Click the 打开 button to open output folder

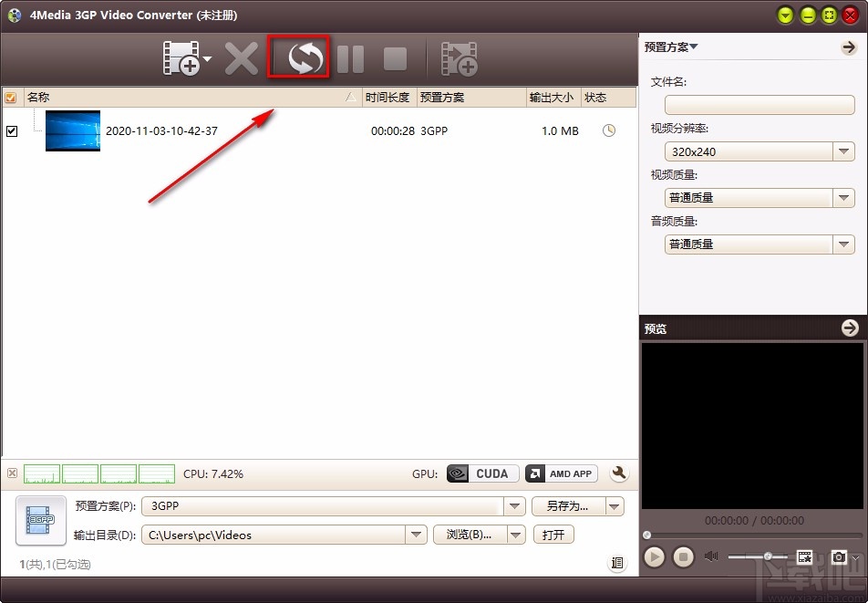point(553,535)
